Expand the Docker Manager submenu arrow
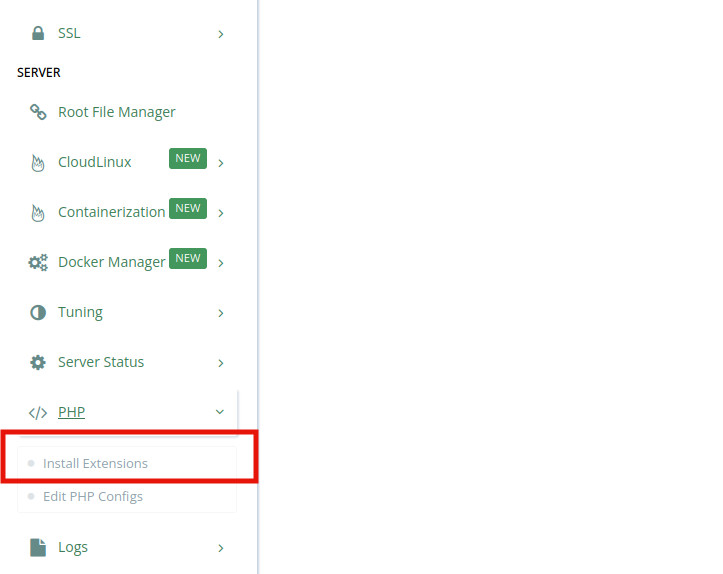Screen dimensions: 723x574 221,263
